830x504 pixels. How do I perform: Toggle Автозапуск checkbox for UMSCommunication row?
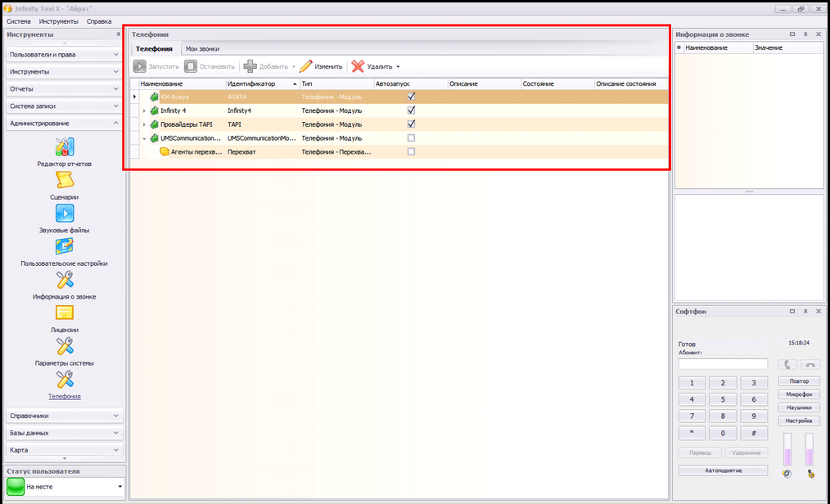tap(411, 138)
